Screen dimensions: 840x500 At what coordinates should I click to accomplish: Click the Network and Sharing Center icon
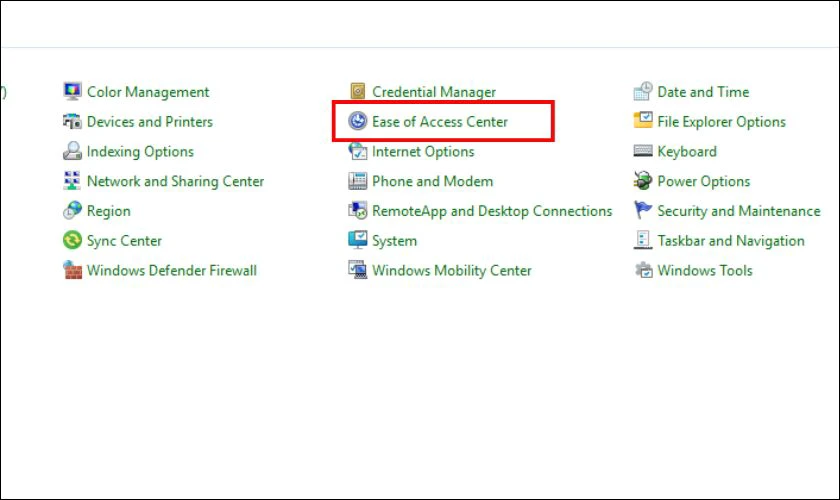coord(72,181)
